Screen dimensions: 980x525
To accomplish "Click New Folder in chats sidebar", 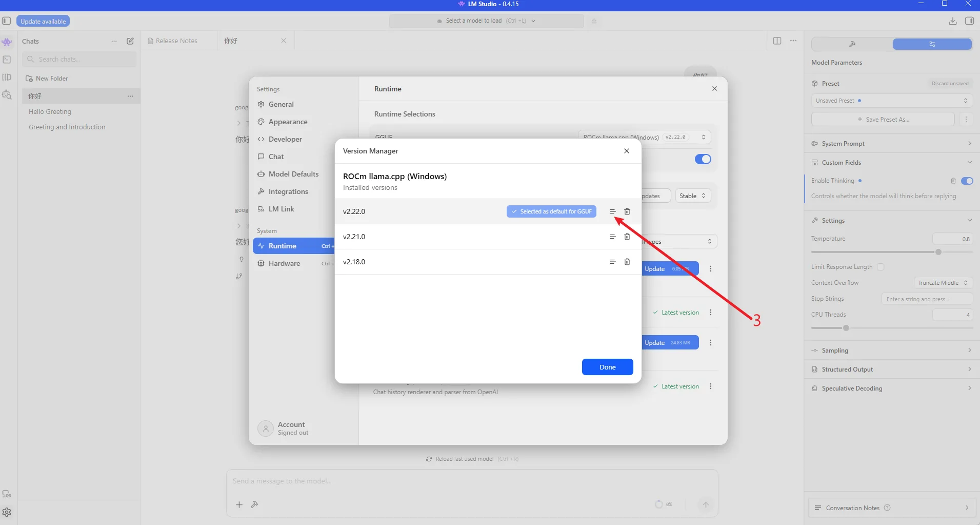I will click(x=47, y=79).
